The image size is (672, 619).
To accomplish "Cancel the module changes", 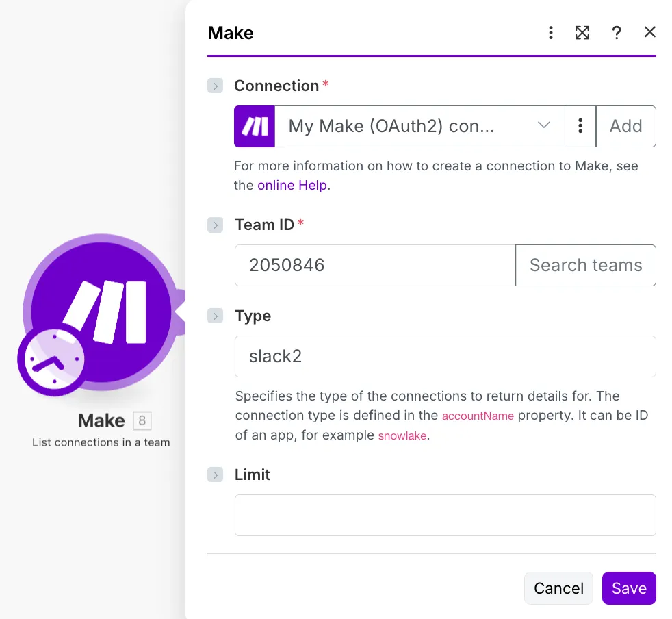I will [x=558, y=588].
